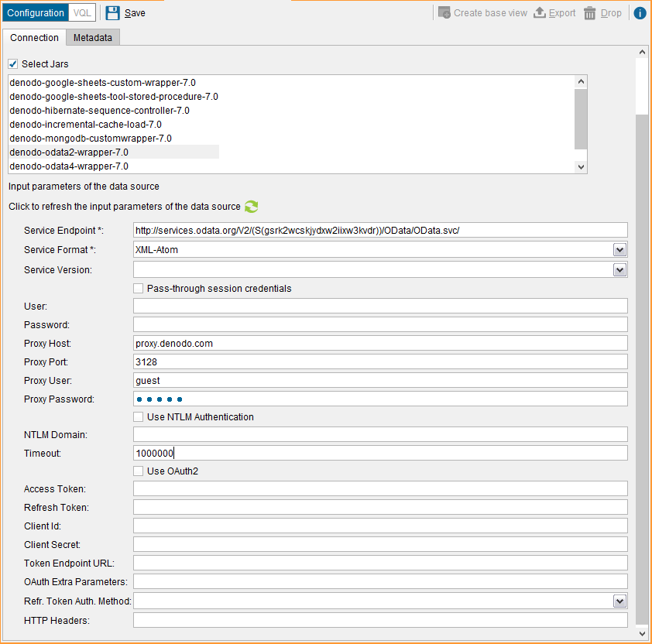The height and width of the screenshot is (644, 652).
Task: Select denodo-odata4-wrapper-7.0 jar
Action: [69, 166]
